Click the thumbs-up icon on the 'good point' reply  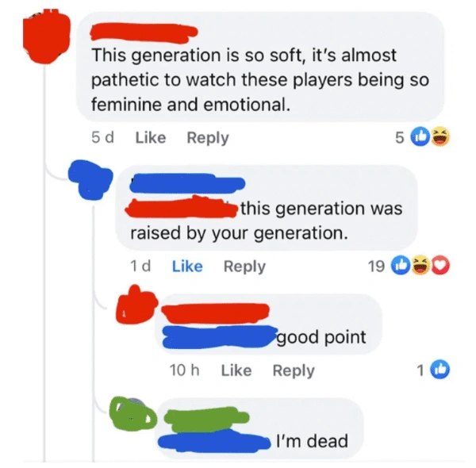pyautogui.click(x=440, y=370)
